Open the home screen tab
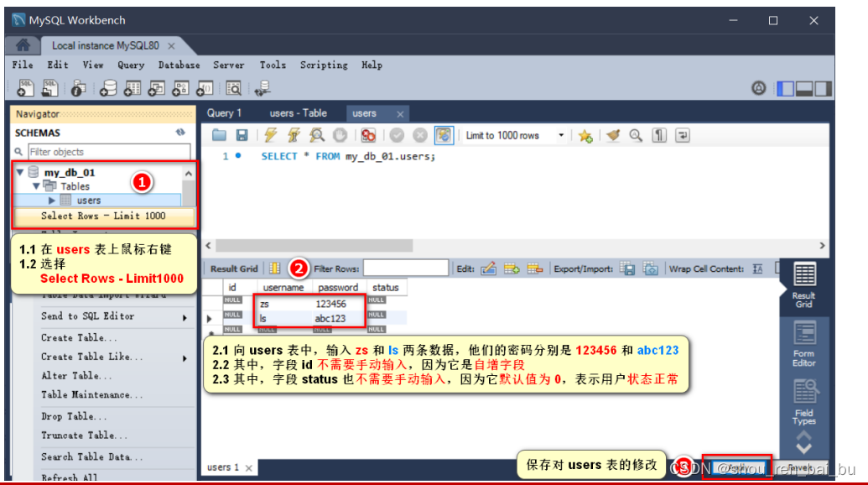Image resolution: width=868 pixels, height=485 pixels. click(23, 44)
